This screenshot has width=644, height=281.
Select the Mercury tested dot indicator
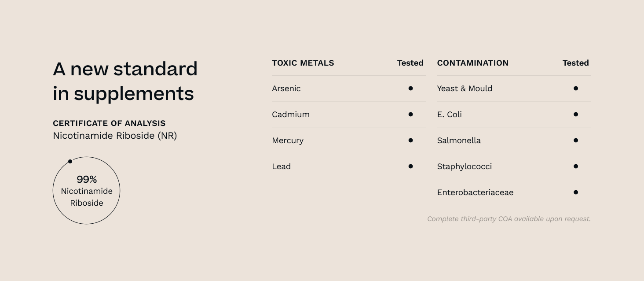[410, 140]
